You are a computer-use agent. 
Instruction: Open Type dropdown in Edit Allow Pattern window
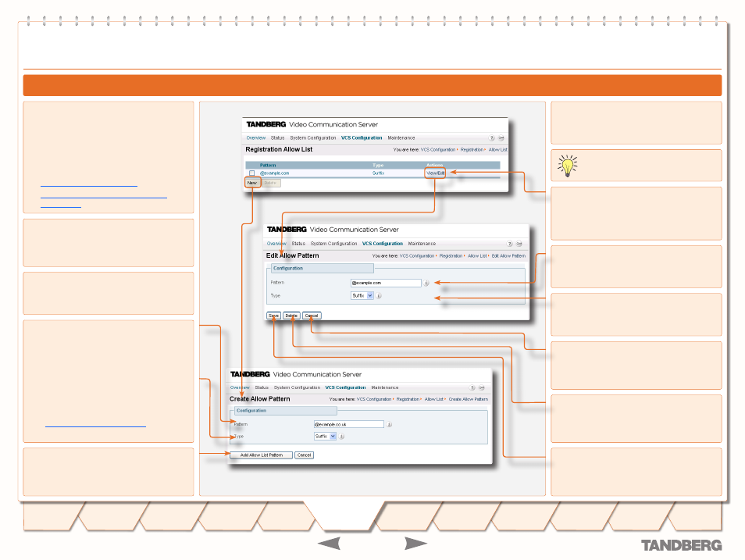(362, 296)
